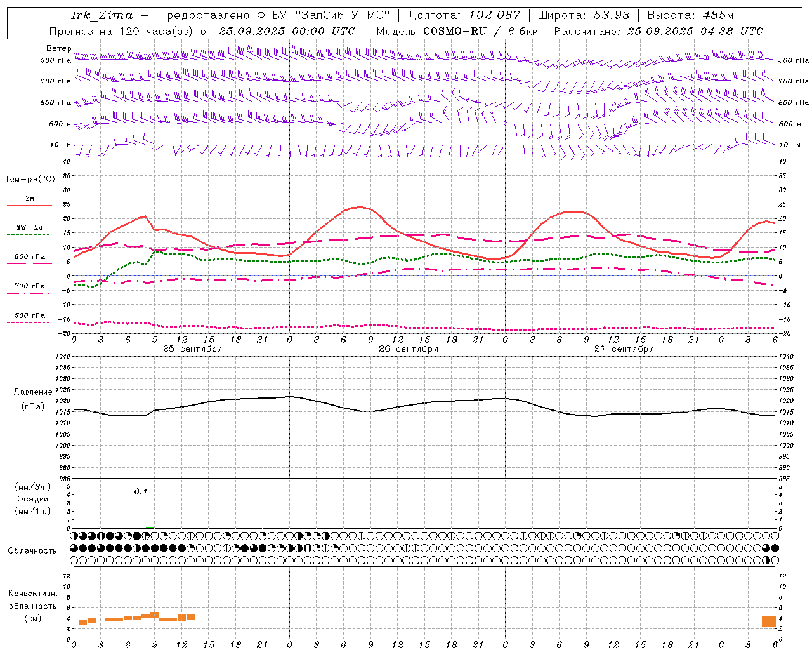Viewport: 812px width, 650px height.
Task: Click the "Ветер" wind panel label
Action: pyautogui.click(x=59, y=48)
